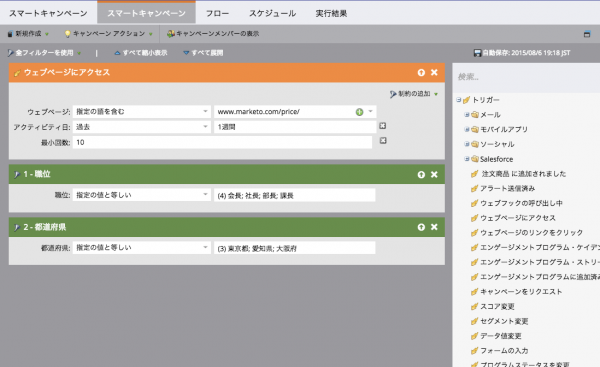Open the 制約の追加 dropdown
Viewport: 600px width, 367px height.
(414, 94)
